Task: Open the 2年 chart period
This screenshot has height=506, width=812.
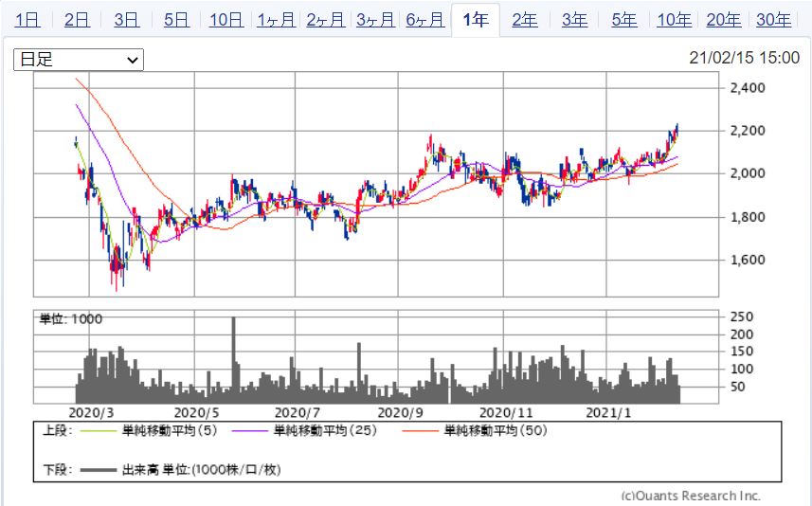Action: (x=525, y=20)
